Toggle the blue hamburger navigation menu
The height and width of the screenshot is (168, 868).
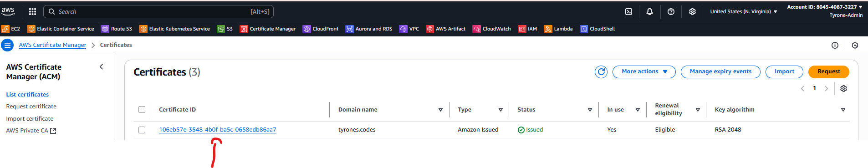click(7, 45)
